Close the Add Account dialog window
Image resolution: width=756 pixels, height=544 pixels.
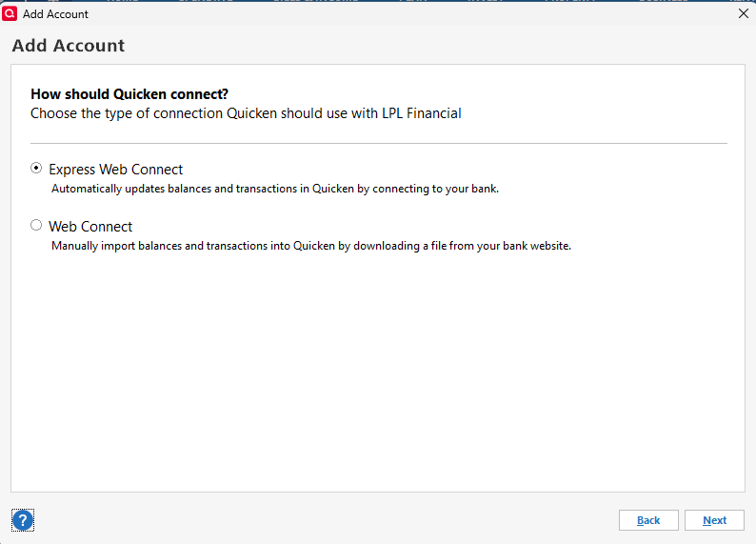[744, 13]
